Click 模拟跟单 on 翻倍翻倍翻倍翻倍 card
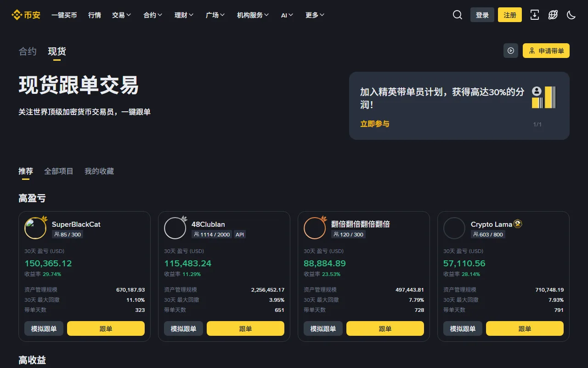Image resolution: width=588 pixels, height=368 pixels. [x=323, y=328]
